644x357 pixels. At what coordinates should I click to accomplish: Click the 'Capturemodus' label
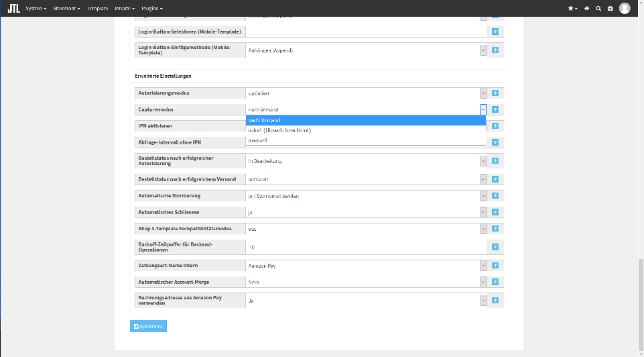[155, 109]
